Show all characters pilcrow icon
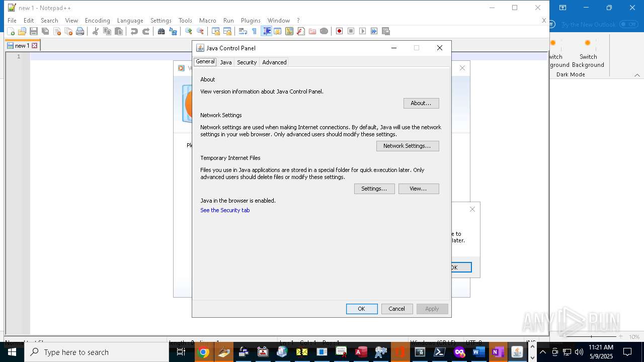The width and height of the screenshot is (644, 362). [x=254, y=31]
